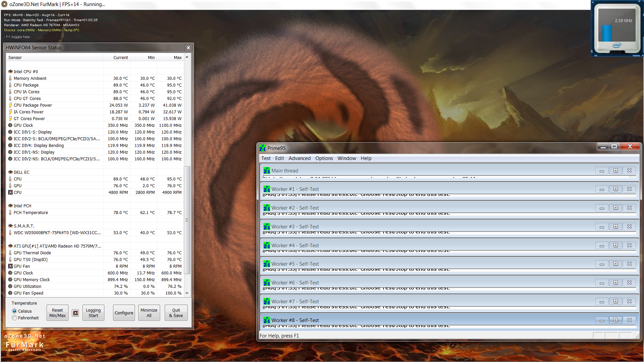
Task: Close the HWiNFO64 Sensor Status window
Action: pyautogui.click(x=188, y=48)
